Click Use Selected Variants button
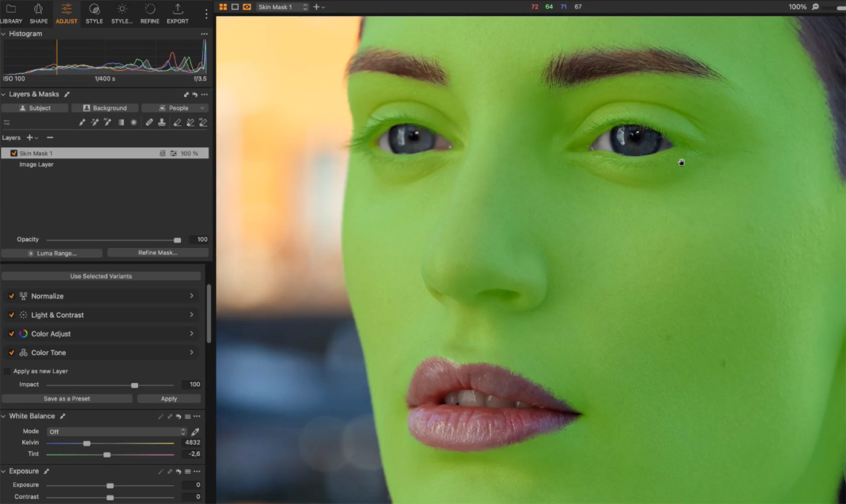 [x=101, y=276]
